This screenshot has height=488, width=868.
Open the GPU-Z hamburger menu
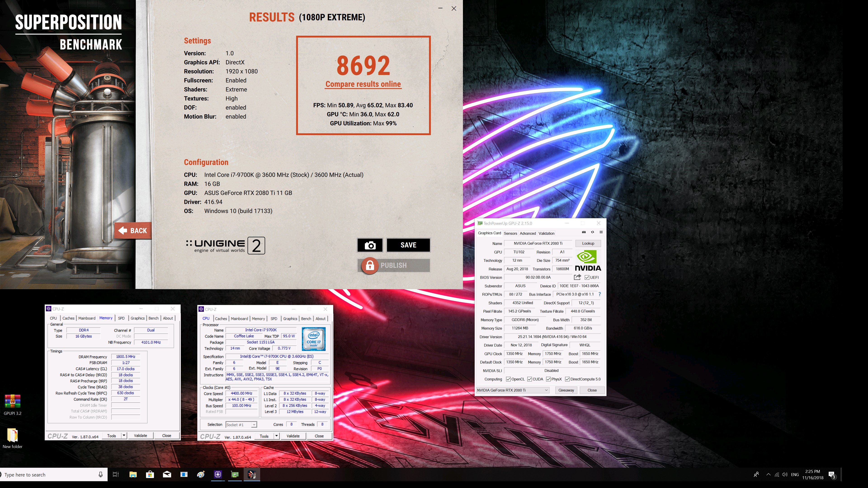point(601,232)
